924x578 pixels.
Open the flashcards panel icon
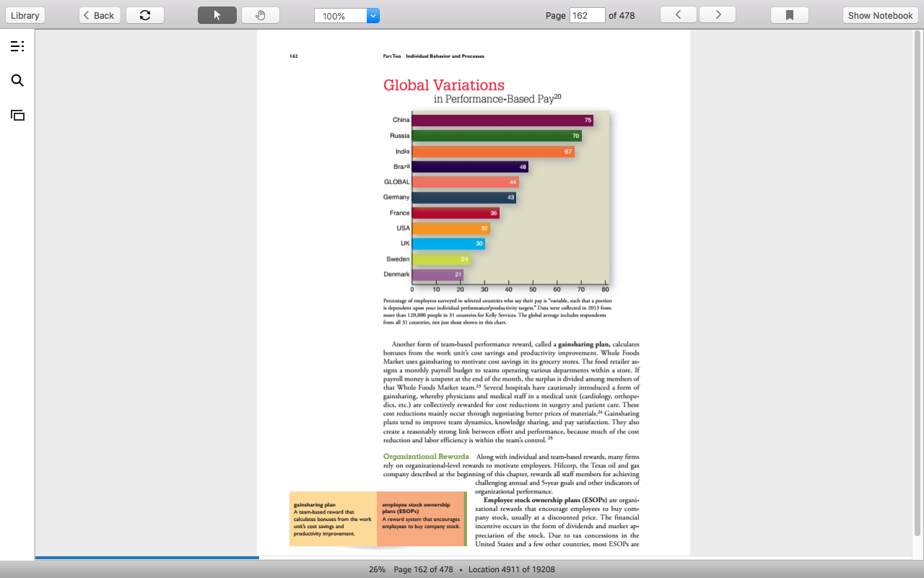[17, 115]
